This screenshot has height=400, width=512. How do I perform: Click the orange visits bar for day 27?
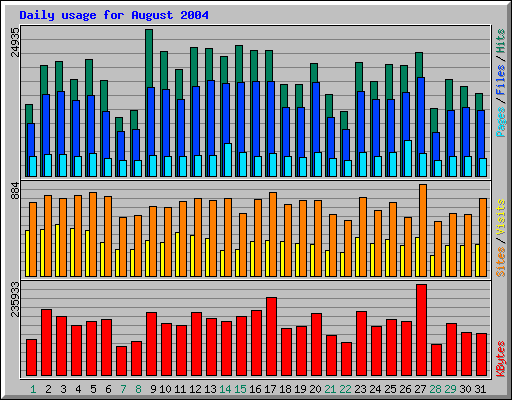click(x=423, y=230)
